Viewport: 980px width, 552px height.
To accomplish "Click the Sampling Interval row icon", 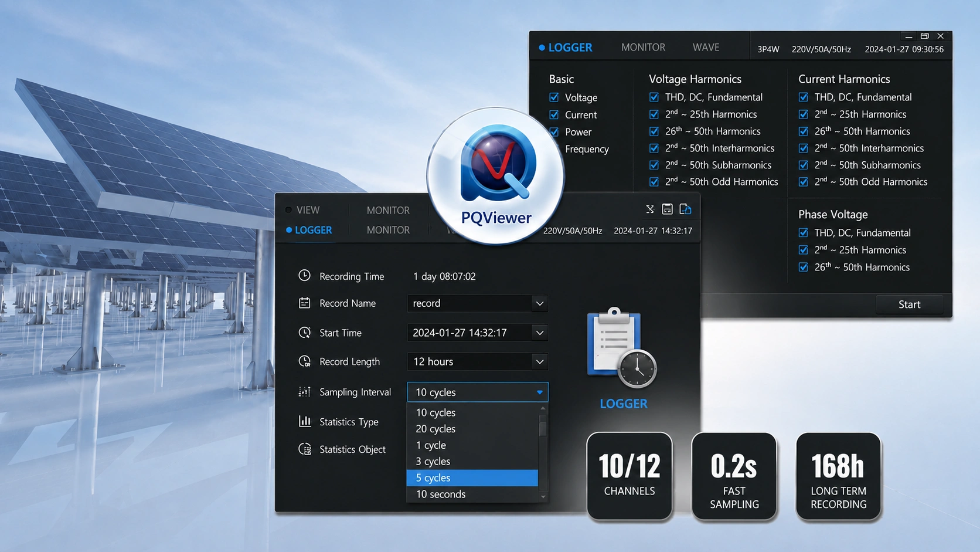I will 304,391.
